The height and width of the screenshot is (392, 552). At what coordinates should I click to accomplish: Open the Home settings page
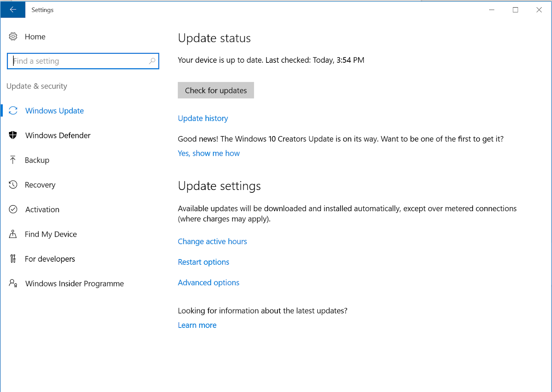point(35,37)
